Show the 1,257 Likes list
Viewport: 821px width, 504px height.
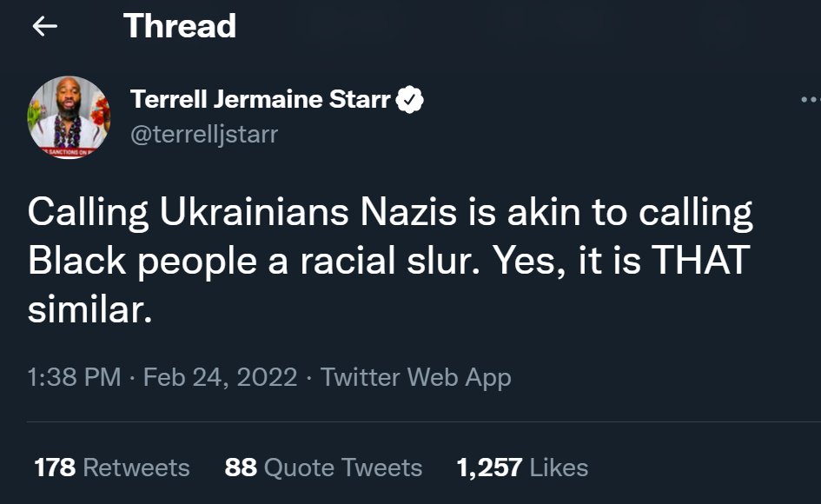pos(522,468)
